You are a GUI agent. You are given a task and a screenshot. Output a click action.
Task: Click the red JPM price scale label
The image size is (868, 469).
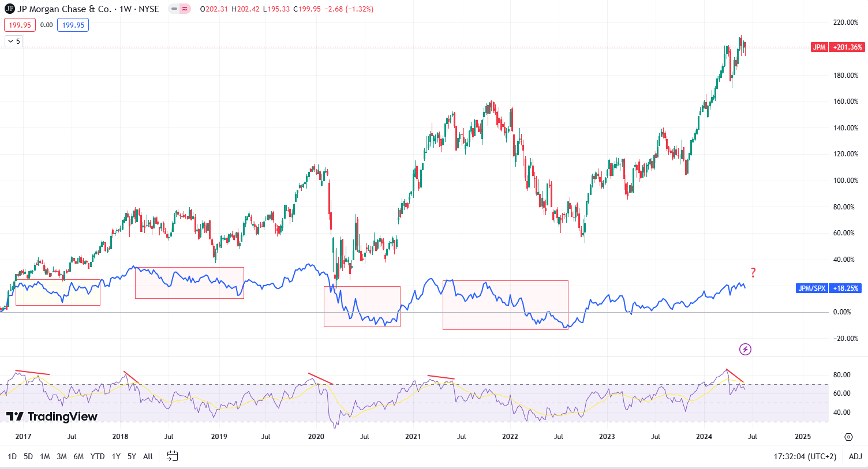point(820,47)
